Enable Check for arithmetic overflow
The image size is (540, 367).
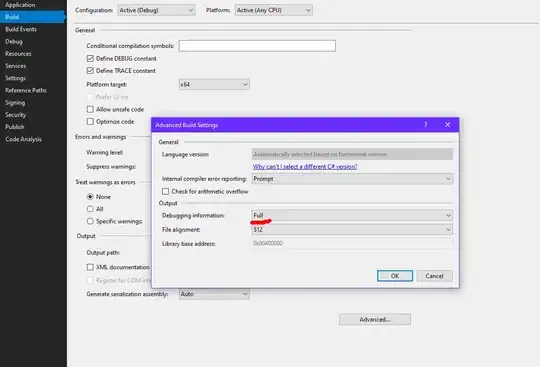click(x=165, y=191)
